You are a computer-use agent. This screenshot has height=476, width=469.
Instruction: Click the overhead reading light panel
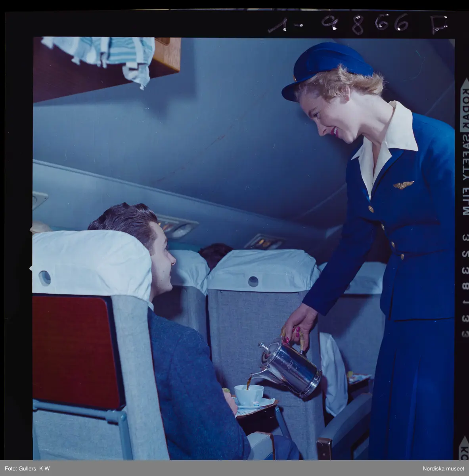[177, 226]
